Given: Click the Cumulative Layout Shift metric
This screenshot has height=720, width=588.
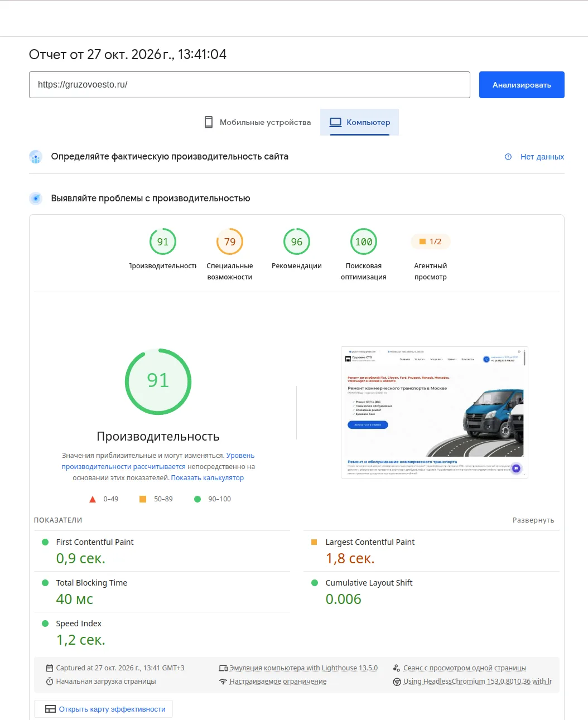Looking at the screenshot, I should pyautogui.click(x=431, y=592).
